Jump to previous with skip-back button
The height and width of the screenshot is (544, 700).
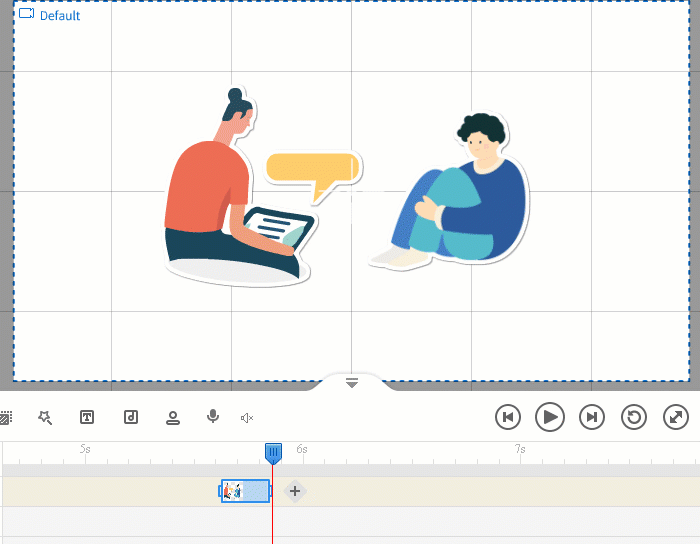508,417
